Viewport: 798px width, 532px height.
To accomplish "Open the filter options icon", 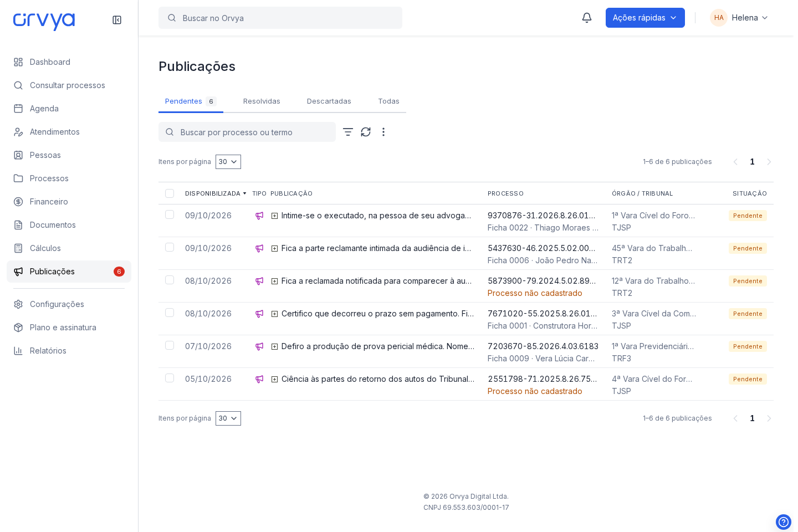I will (348, 132).
